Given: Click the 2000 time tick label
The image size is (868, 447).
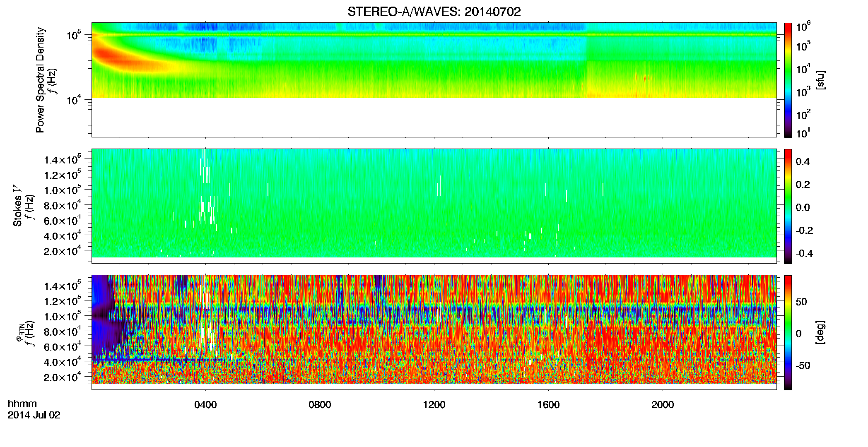Looking at the screenshot, I should 663,405.
